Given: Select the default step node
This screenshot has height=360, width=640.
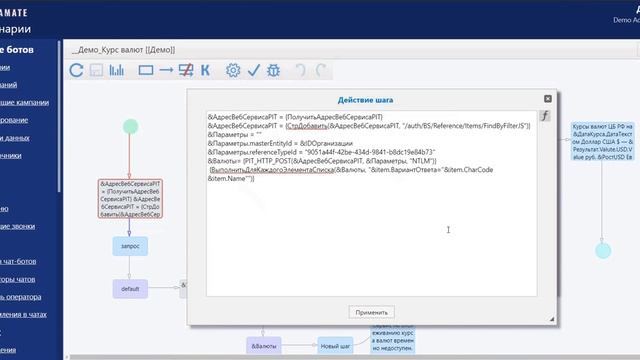Looking at the screenshot, I should click(130, 289).
